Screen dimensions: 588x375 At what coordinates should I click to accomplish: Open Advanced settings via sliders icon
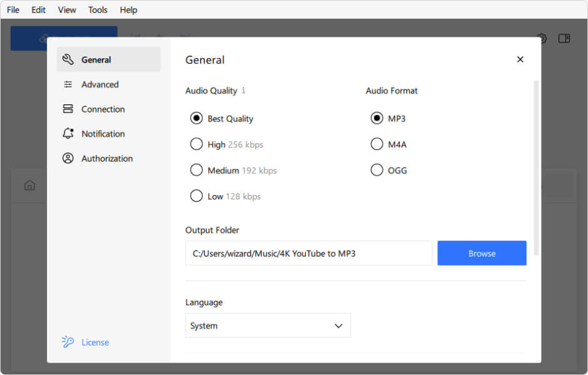click(68, 84)
